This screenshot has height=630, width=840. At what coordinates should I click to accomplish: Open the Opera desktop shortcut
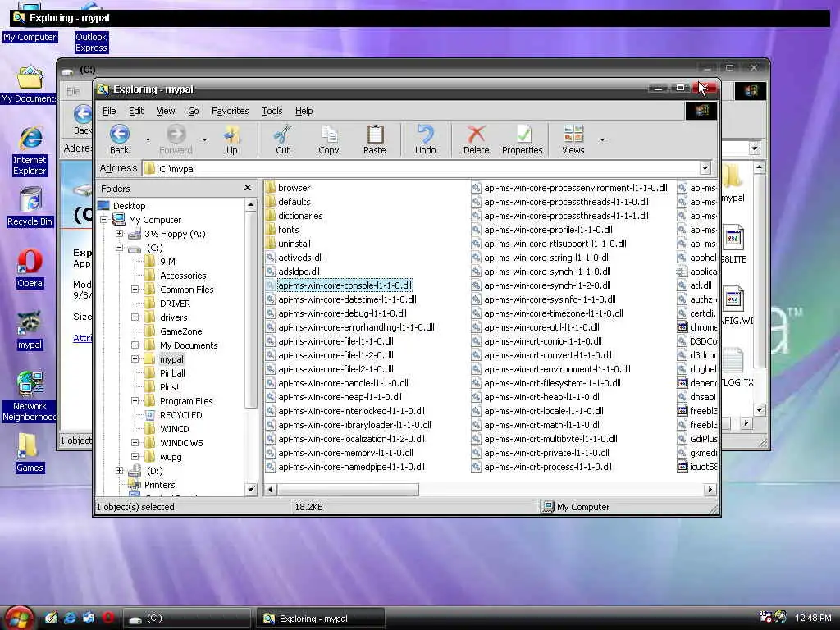[x=30, y=269]
